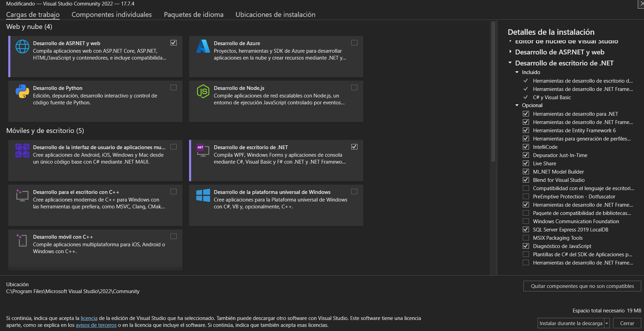Check the Desarrollo de Python workload
Image resolution: width=644 pixels, height=331 pixels.
pos(174,87)
